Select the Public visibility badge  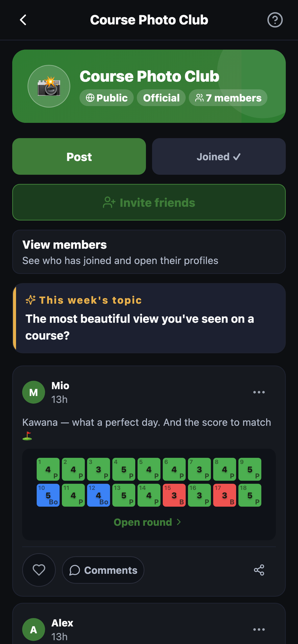pyautogui.click(x=107, y=98)
